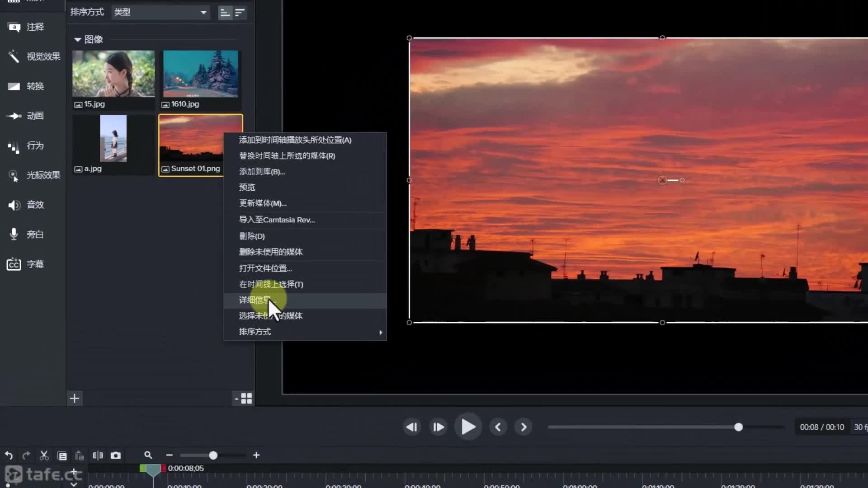
Task: Capture a frame snapshot camera icon
Action: pyautogui.click(x=116, y=455)
